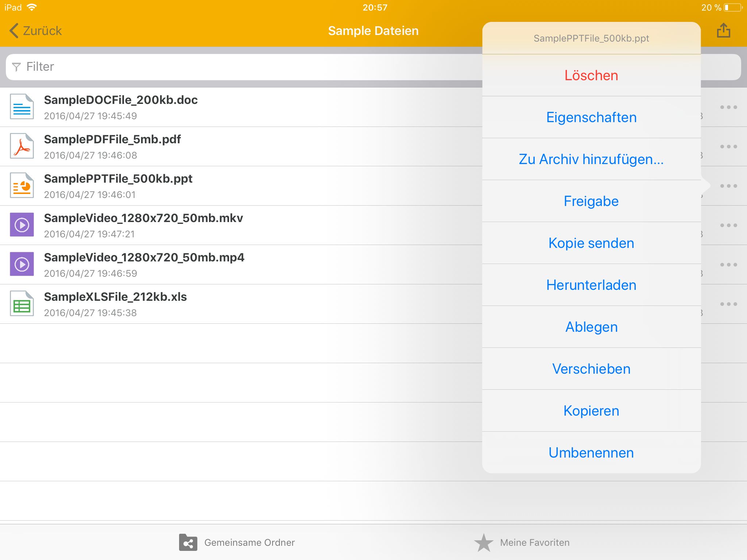Viewport: 747px width, 560px height.
Task: Tap the Zurück back chevron
Action: (14, 31)
